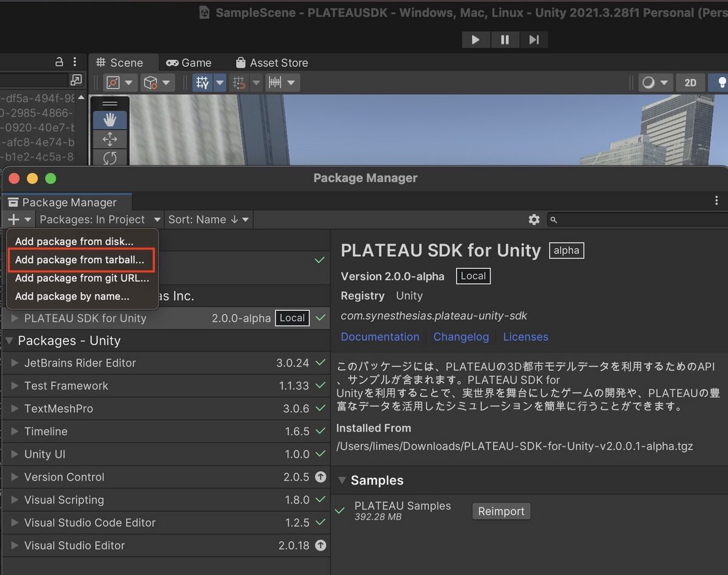Choose Add package from tarball

[82, 260]
